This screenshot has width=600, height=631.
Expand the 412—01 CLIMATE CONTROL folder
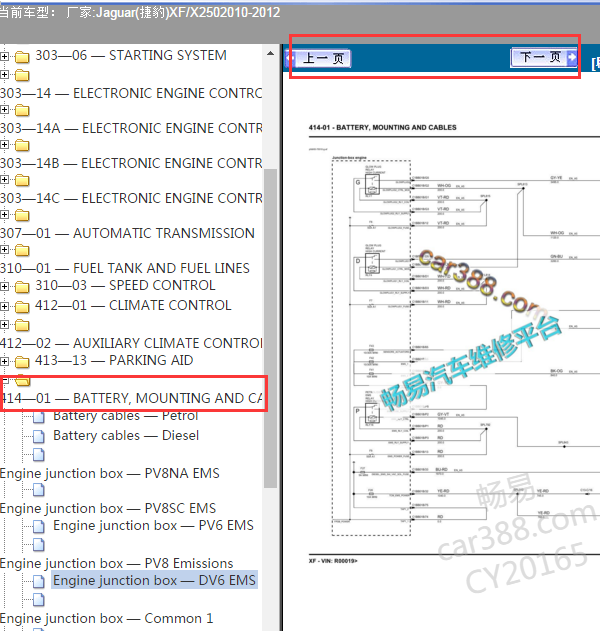(x=4, y=307)
